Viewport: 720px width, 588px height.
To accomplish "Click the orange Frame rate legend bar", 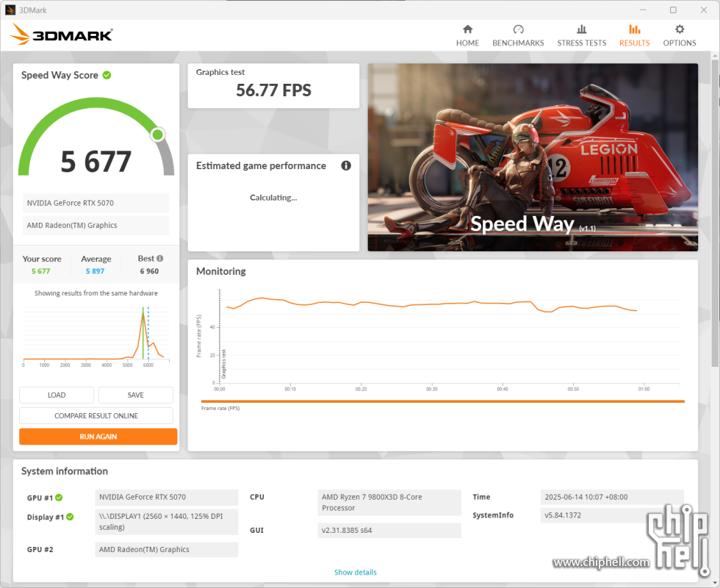I will tap(442, 401).
